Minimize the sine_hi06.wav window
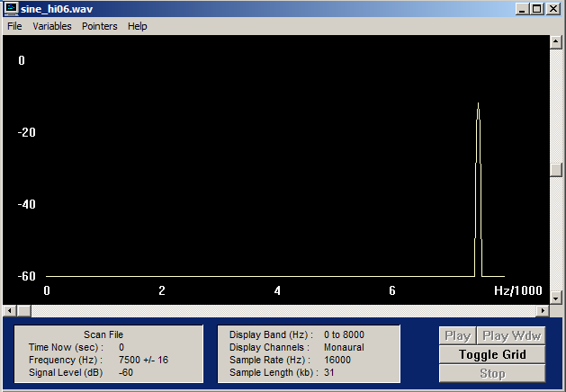This screenshot has width=566, height=392. coord(522,9)
